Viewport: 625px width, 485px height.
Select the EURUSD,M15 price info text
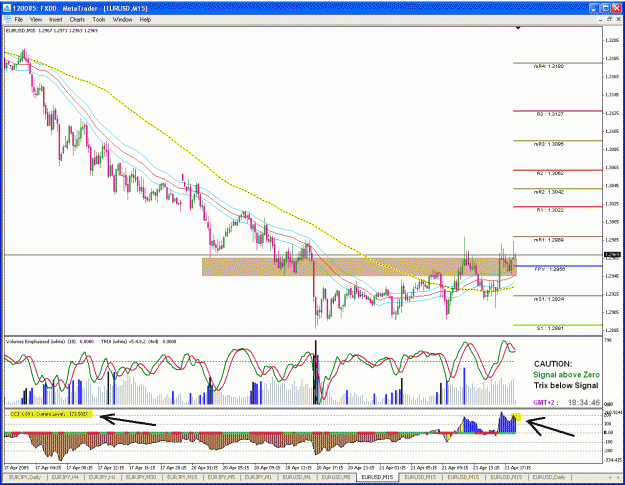(x=52, y=31)
